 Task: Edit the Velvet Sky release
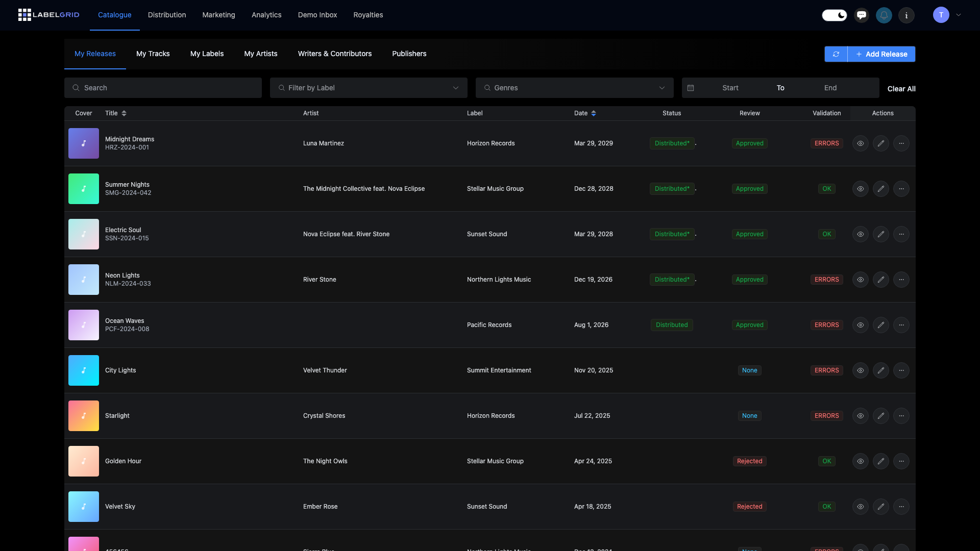tap(881, 507)
